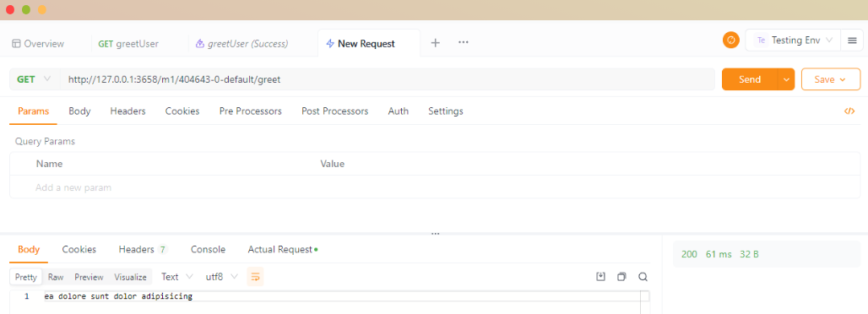
Task: View the Actual Request tab
Action: [x=282, y=250]
